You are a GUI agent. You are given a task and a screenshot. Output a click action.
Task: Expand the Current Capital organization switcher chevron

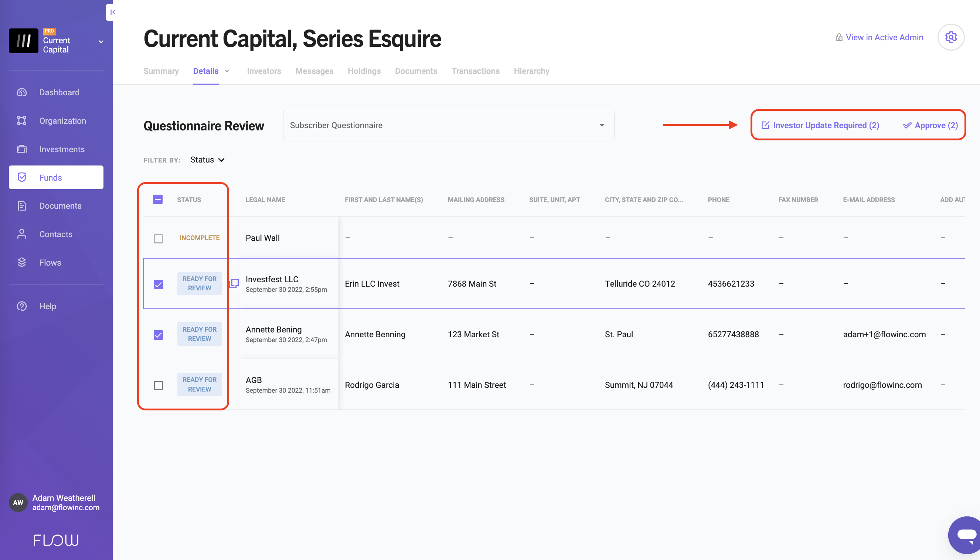click(x=101, y=41)
